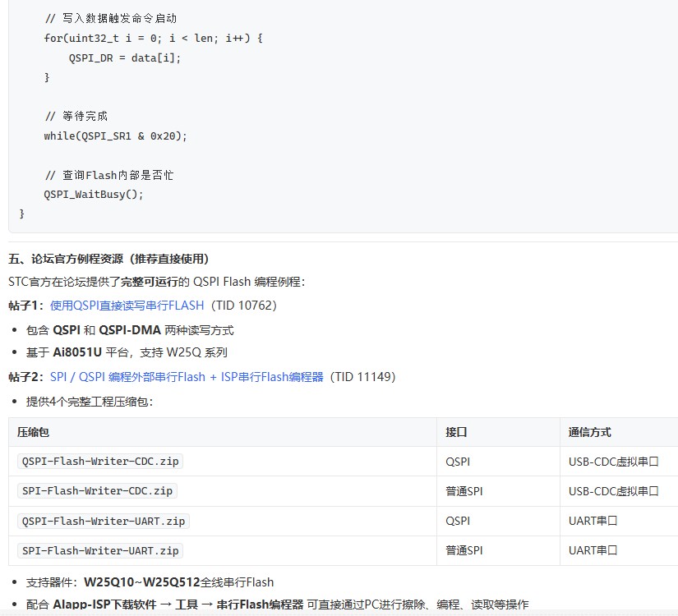Click the bullet 提供4个完整工程压缩包
This screenshot has height=616, width=678.
90,402
